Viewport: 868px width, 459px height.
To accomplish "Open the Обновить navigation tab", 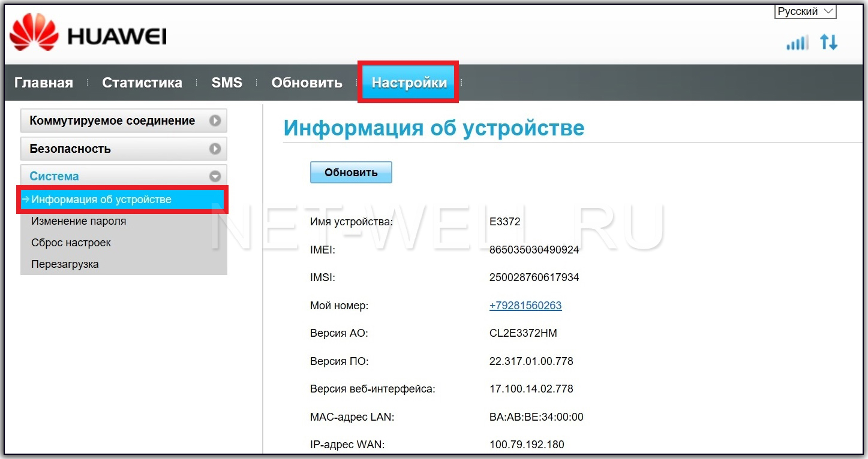I will 307,83.
